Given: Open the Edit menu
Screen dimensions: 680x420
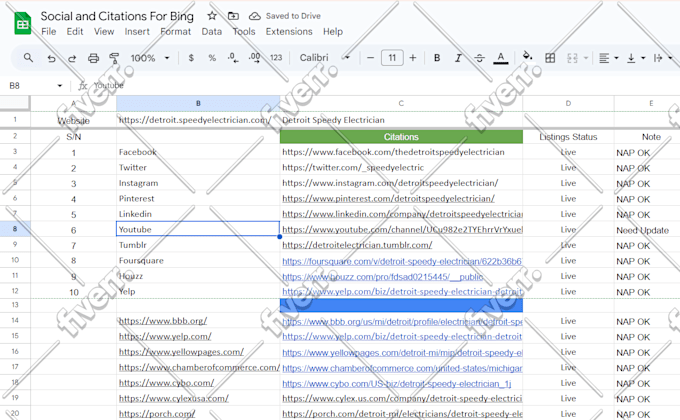Looking at the screenshot, I should [x=75, y=32].
